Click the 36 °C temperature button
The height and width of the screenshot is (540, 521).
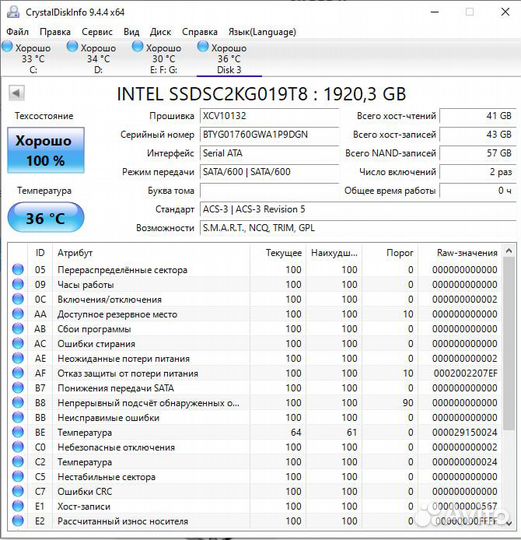46,218
